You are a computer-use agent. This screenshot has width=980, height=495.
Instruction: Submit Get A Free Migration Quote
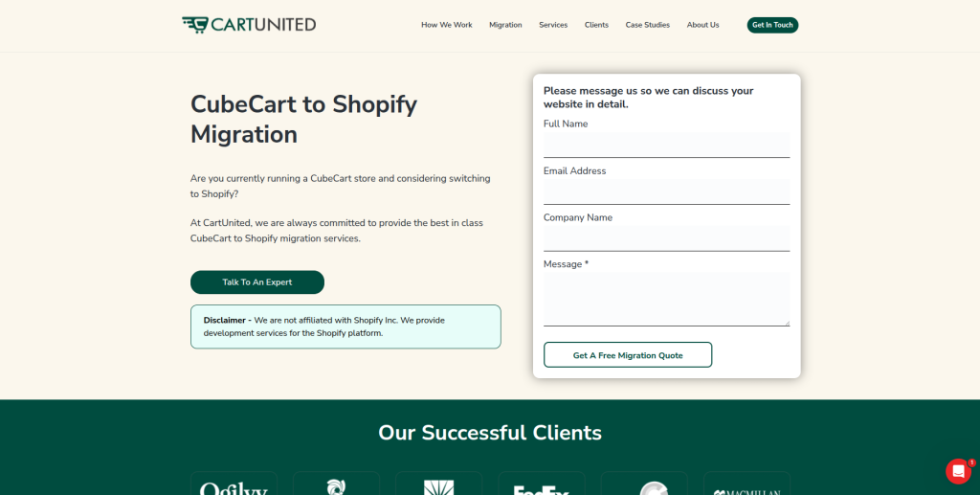point(628,355)
